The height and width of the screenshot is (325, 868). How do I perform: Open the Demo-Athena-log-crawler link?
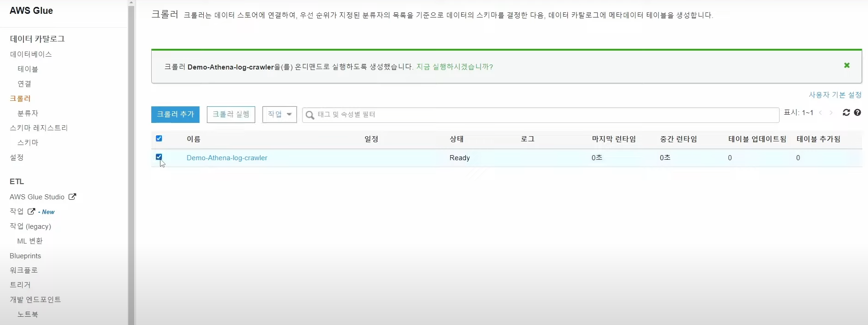click(227, 158)
